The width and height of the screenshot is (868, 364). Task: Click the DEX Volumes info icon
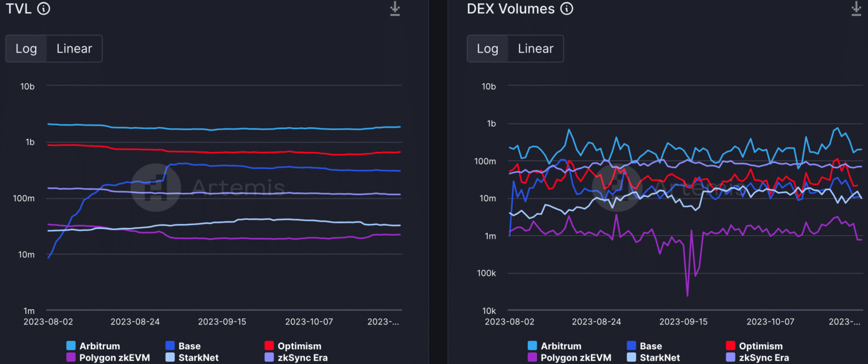(x=566, y=8)
